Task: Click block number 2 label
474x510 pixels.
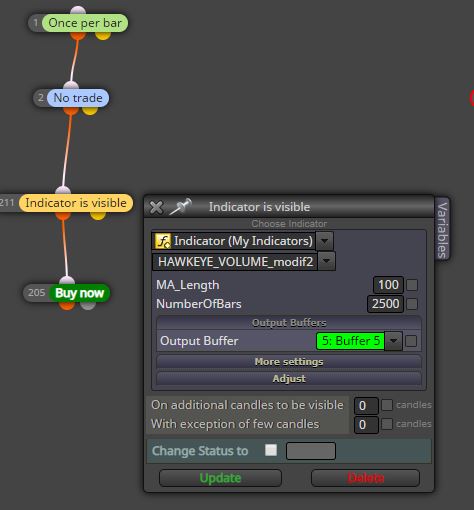Action: (x=41, y=98)
